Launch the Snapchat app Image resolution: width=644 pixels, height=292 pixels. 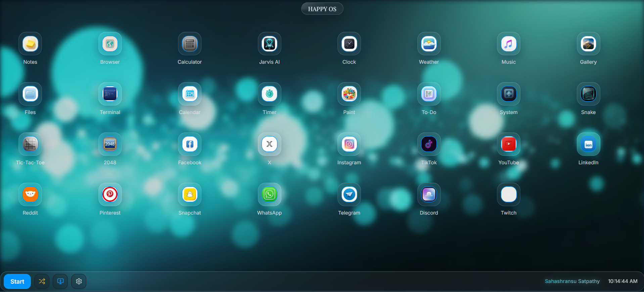click(190, 195)
